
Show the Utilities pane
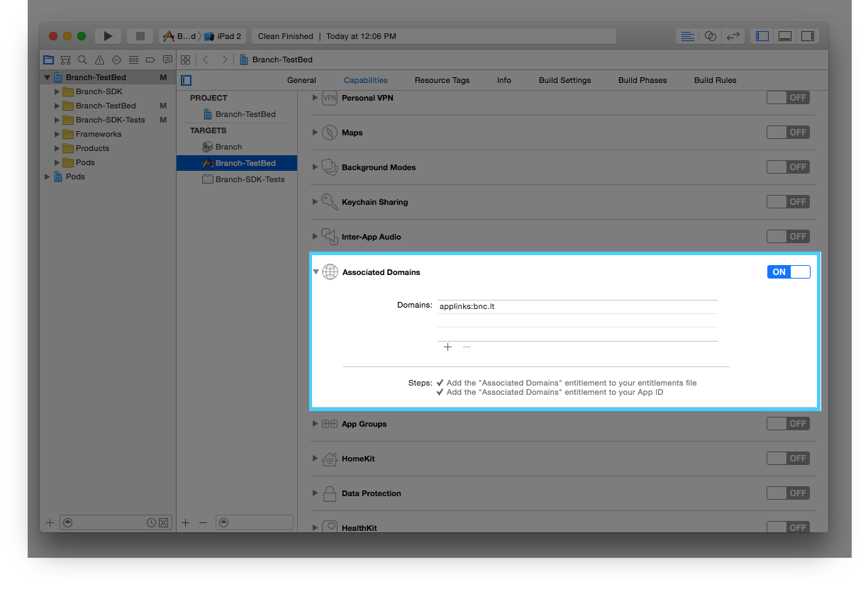(808, 36)
